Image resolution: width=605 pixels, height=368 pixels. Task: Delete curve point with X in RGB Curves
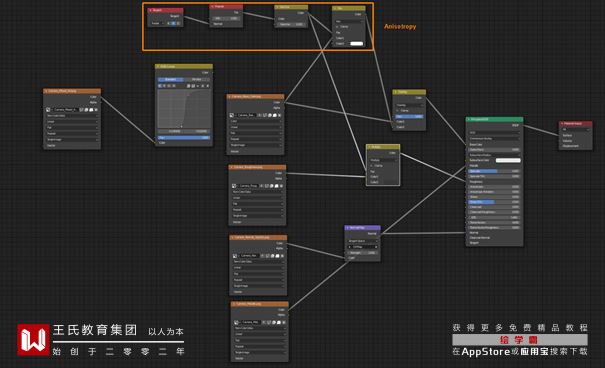pos(208,86)
